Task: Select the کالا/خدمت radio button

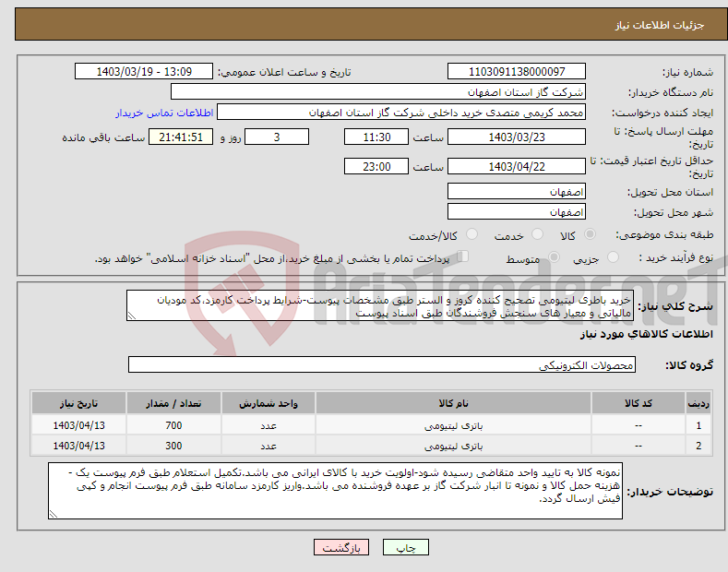Action: [471, 234]
